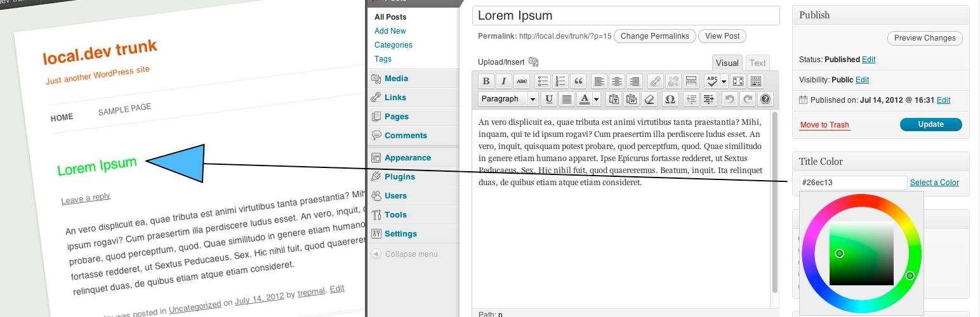
Task: Open the Tools admin menu
Action: pyautogui.click(x=413, y=215)
